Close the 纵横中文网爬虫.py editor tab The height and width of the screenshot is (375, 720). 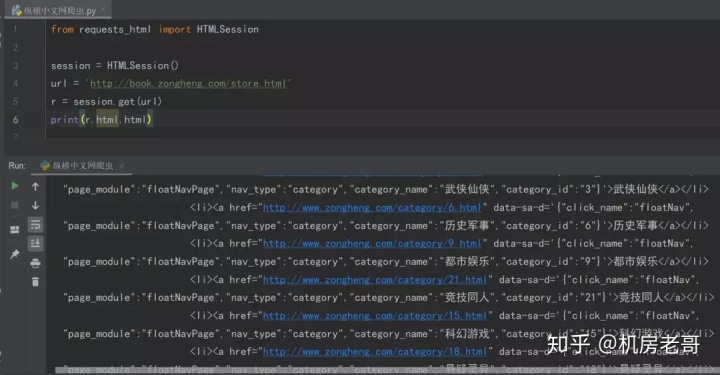tap(103, 10)
